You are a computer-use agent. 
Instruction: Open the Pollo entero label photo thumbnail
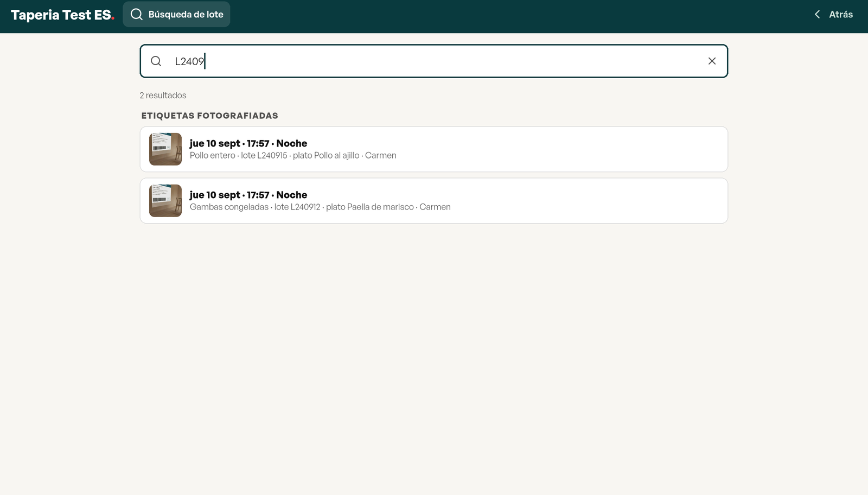point(165,149)
